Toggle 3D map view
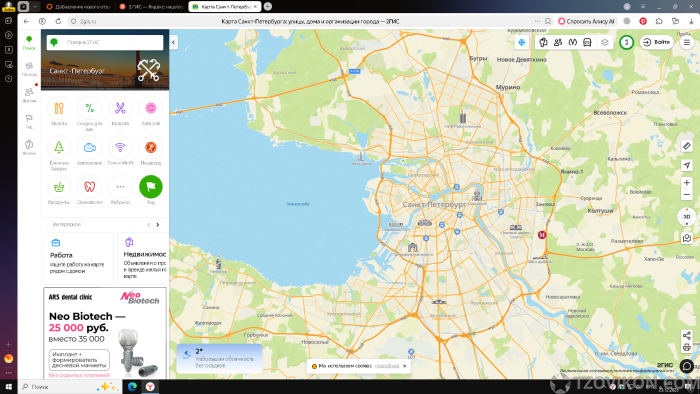 687,217
